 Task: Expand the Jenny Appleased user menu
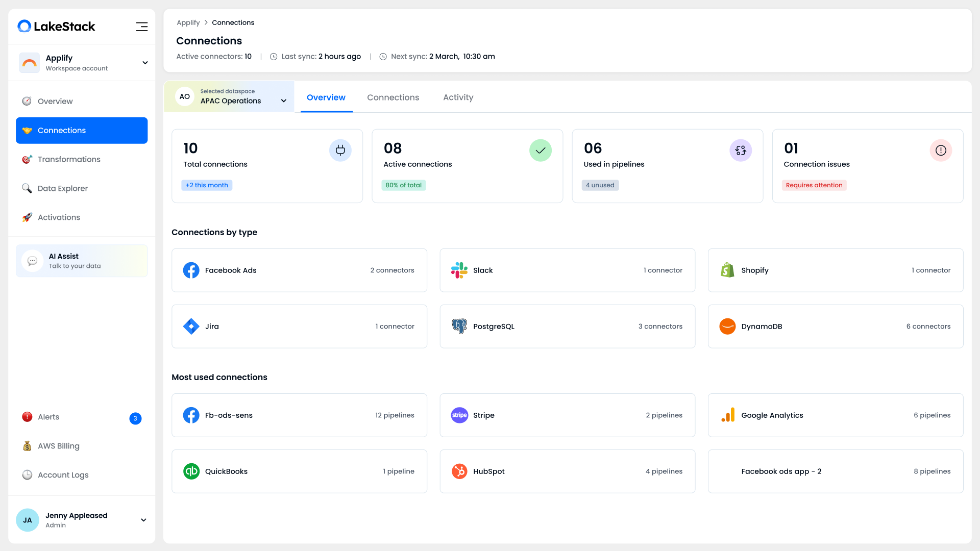tap(143, 520)
